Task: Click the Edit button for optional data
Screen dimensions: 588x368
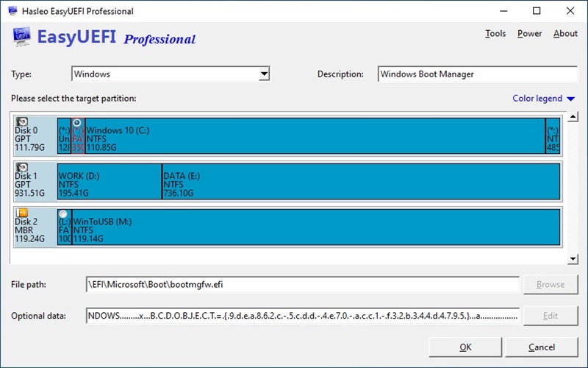Action: [x=551, y=316]
